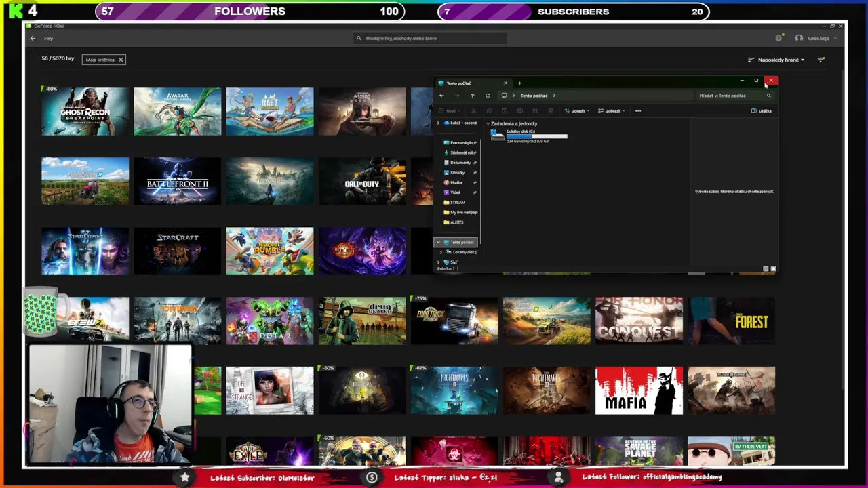Select Drug Dealer Simulator tile
Screen dimensions: 868x488
tap(362, 321)
